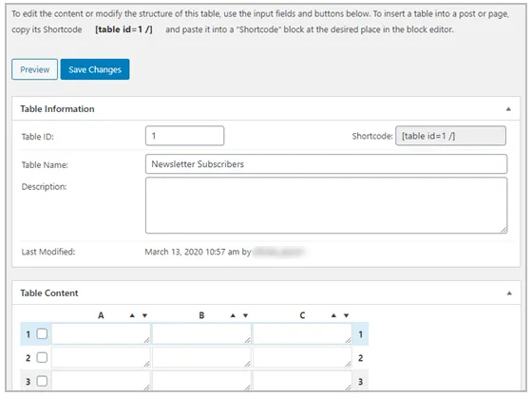Click the Preview button
Image resolution: width=532 pixels, height=396 pixels.
pyautogui.click(x=34, y=69)
